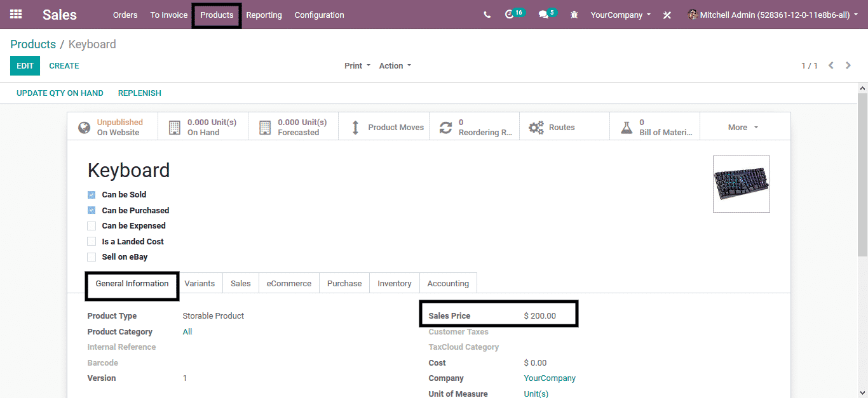Expand the Action dropdown

[395, 66]
